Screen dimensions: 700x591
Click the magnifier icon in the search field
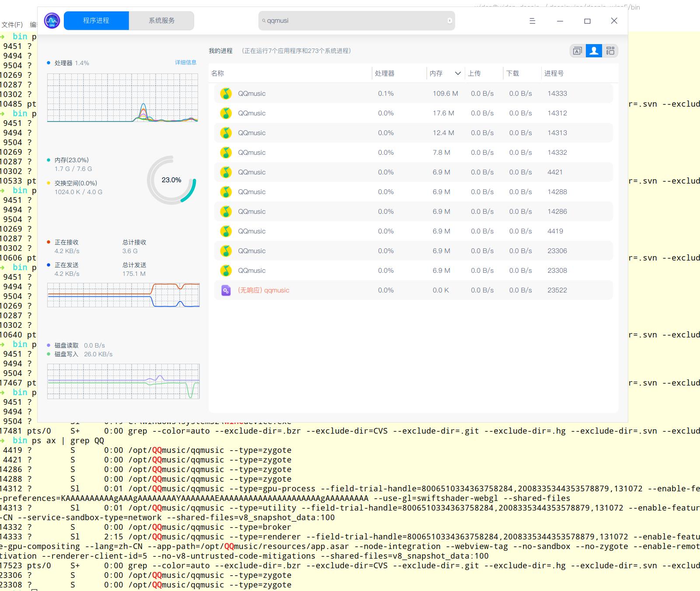264,21
